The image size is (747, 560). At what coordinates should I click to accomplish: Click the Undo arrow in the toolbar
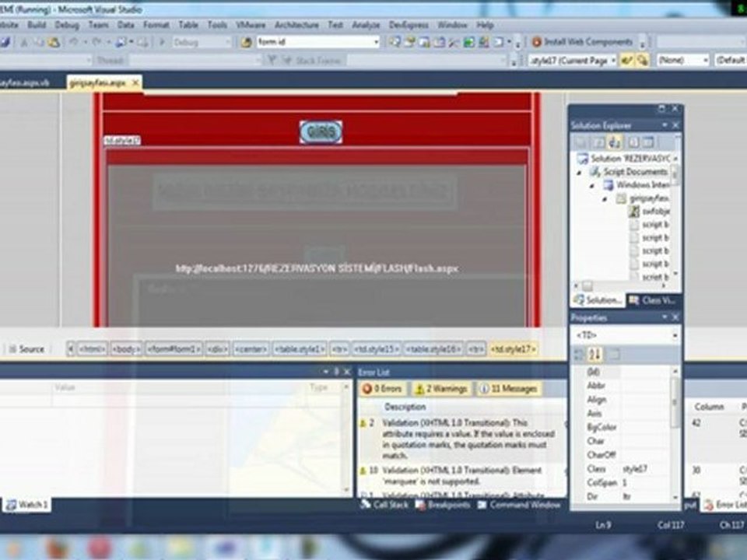[73, 42]
